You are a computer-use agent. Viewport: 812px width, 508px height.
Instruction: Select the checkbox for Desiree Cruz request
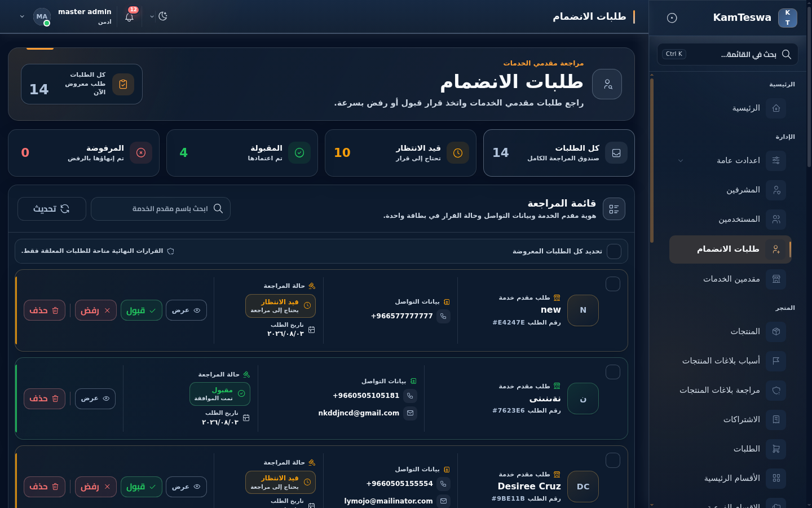[x=613, y=461]
